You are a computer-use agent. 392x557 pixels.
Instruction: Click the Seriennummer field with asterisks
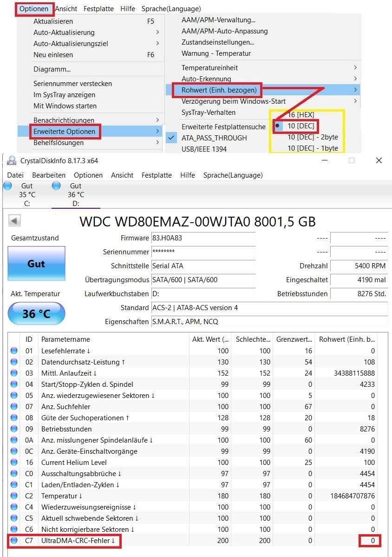(203, 252)
